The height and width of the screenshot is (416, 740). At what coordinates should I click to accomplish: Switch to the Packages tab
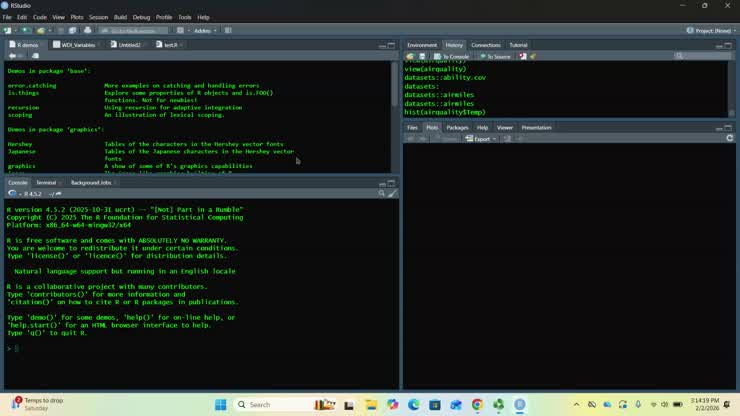pyautogui.click(x=457, y=127)
